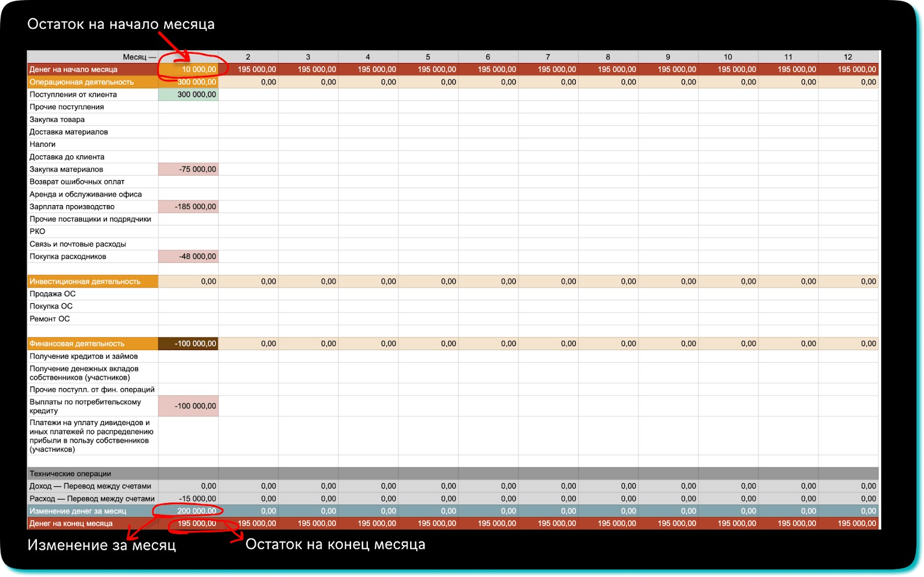924x577 pixels.
Task: Click the Налоги row label
Action: [43, 144]
